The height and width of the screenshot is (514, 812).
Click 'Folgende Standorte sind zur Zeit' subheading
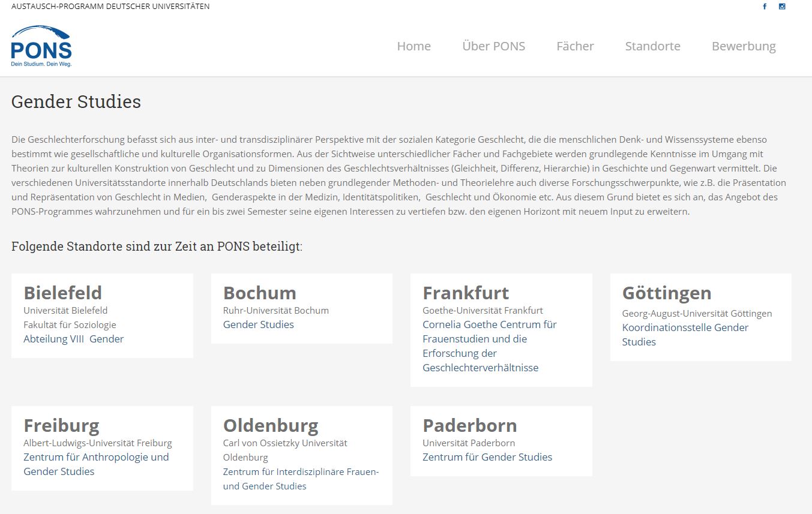pyautogui.click(x=157, y=247)
